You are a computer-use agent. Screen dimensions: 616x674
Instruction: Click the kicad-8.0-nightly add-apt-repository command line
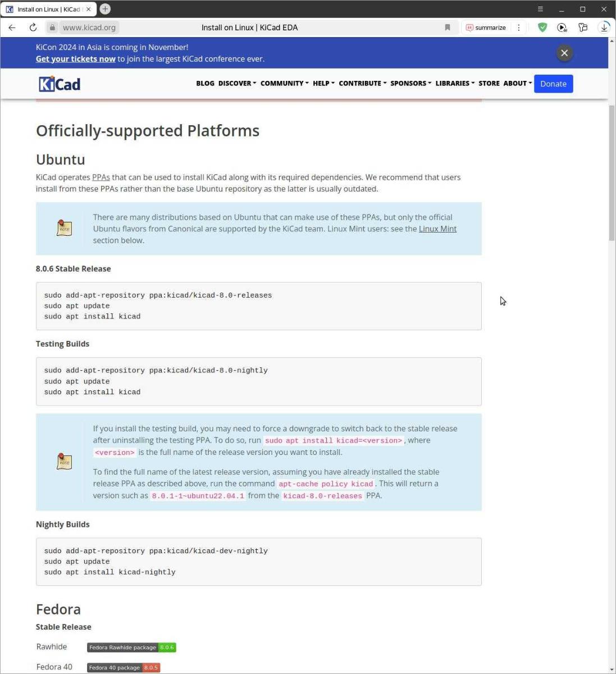point(156,370)
